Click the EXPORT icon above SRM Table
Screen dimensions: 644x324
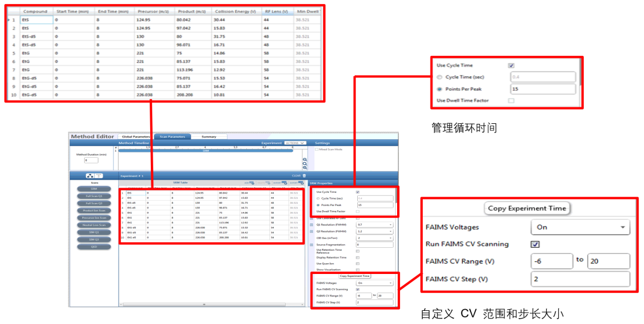coord(301,183)
